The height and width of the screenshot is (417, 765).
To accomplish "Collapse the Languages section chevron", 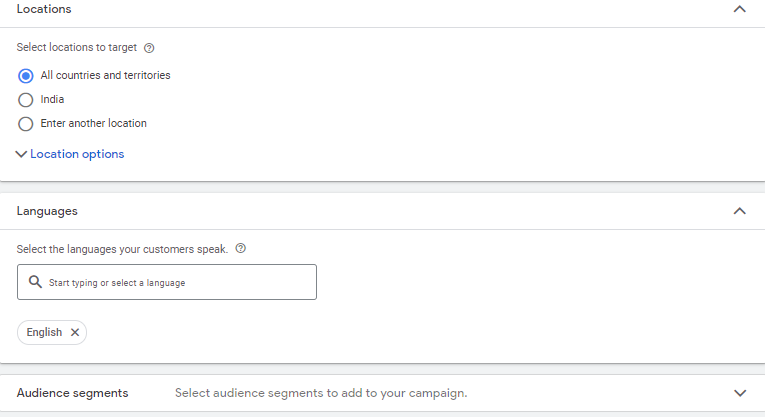I will pyautogui.click(x=740, y=211).
